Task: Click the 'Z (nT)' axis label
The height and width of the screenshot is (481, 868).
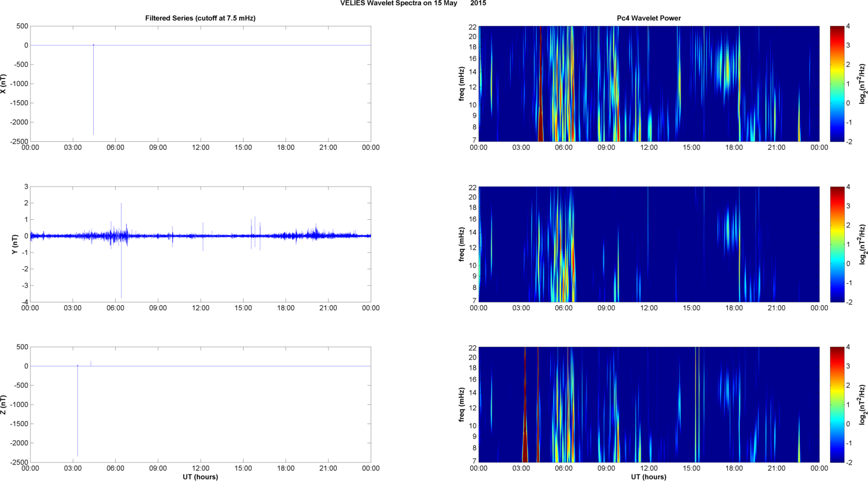Action: click(x=3, y=405)
